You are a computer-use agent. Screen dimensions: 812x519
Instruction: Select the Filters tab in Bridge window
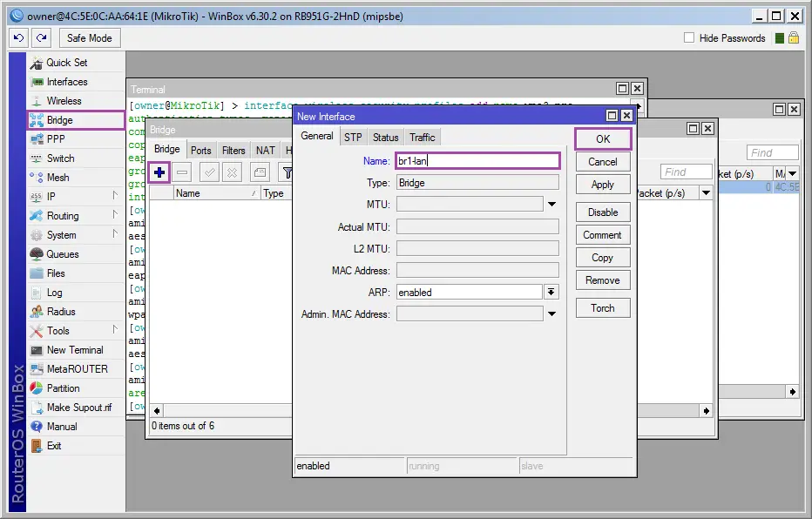click(233, 151)
